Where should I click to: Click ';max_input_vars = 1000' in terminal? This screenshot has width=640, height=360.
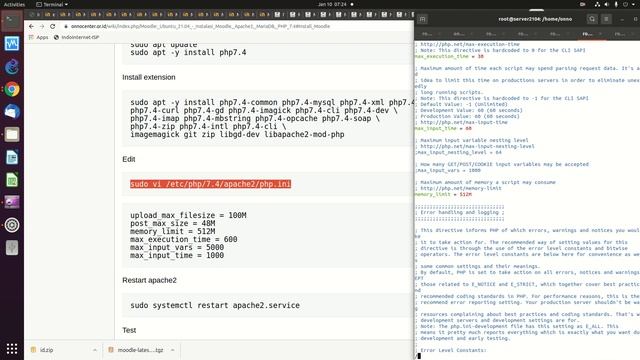[448, 170]
